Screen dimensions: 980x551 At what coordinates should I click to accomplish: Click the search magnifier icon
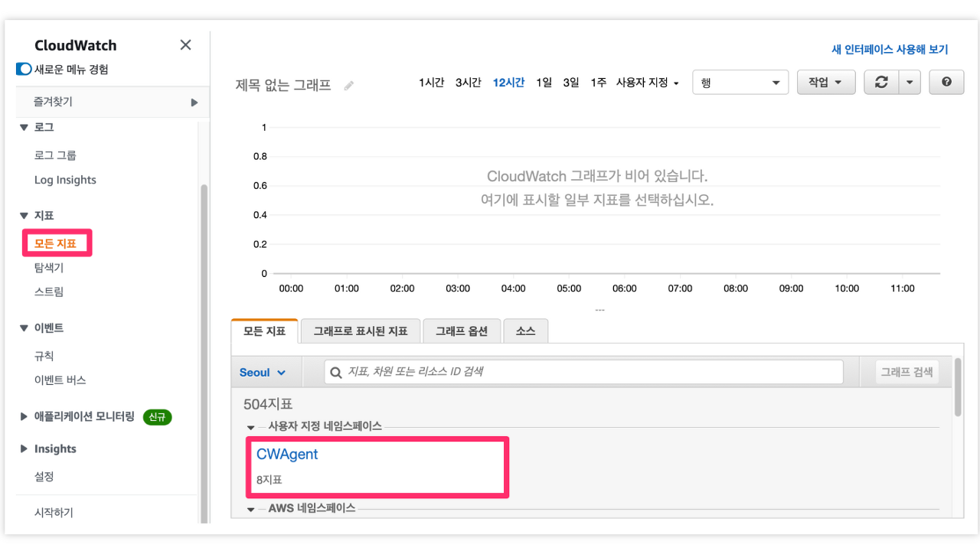(335, 373)
